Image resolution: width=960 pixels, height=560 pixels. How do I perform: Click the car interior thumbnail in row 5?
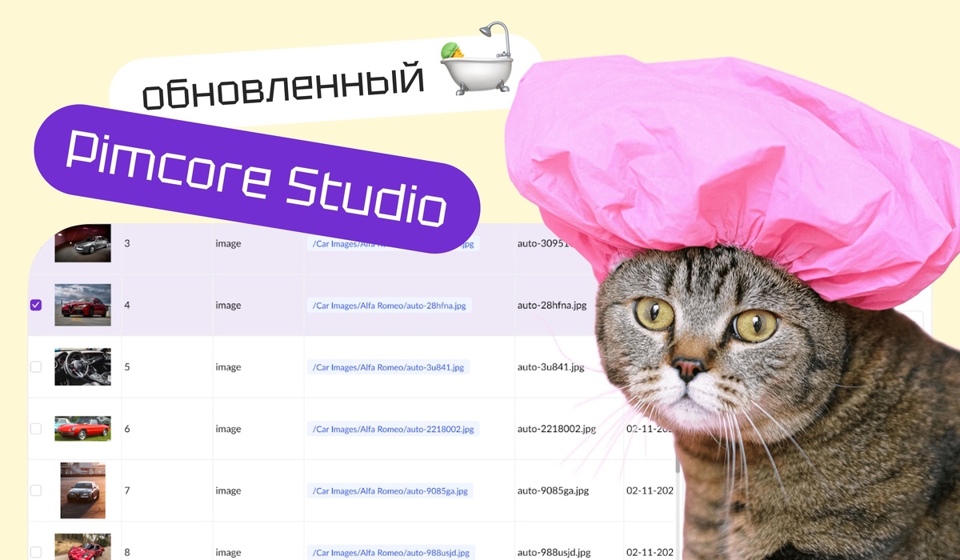82,366
